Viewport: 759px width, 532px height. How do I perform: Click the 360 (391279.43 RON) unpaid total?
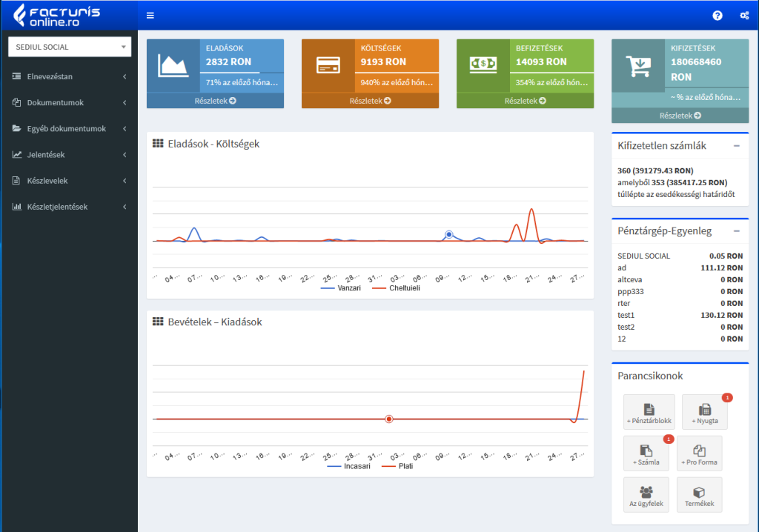(655, 170)
